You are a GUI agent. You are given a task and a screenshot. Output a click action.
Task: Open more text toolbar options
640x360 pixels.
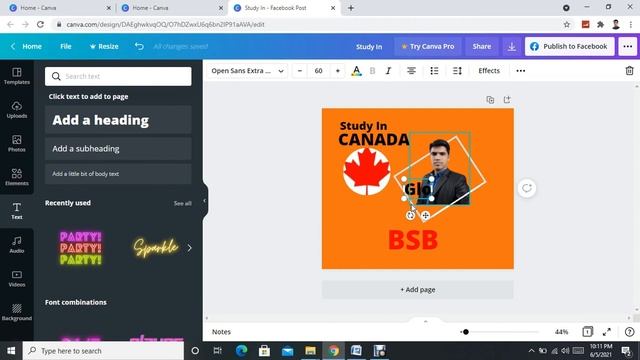521,71
